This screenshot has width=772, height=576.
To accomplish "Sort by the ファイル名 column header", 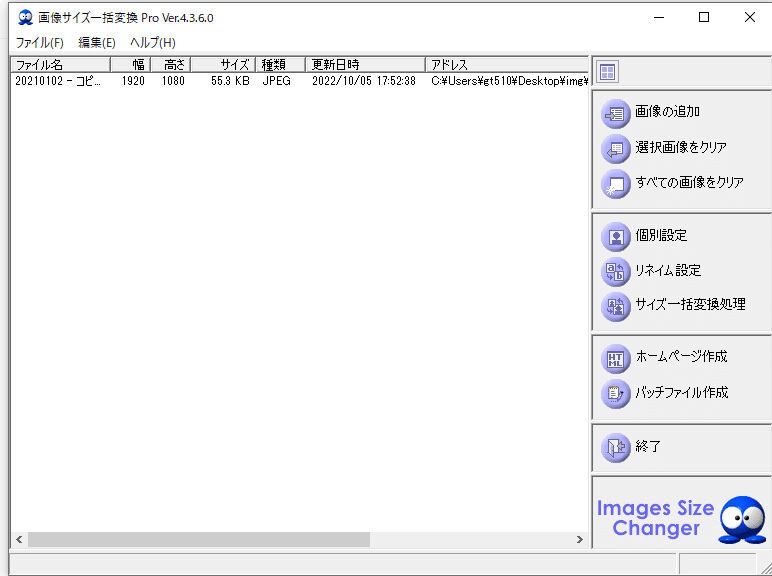I will 61,64.
